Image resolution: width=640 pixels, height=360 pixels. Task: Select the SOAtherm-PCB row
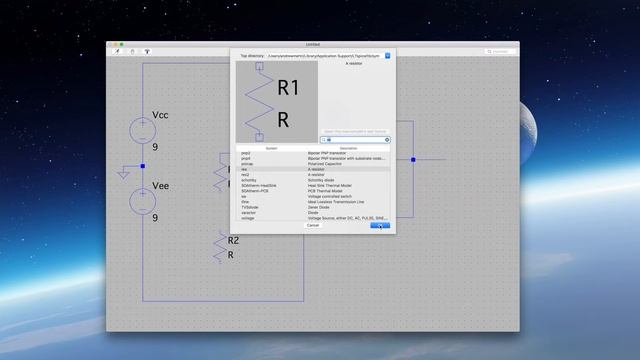point(313,191)
